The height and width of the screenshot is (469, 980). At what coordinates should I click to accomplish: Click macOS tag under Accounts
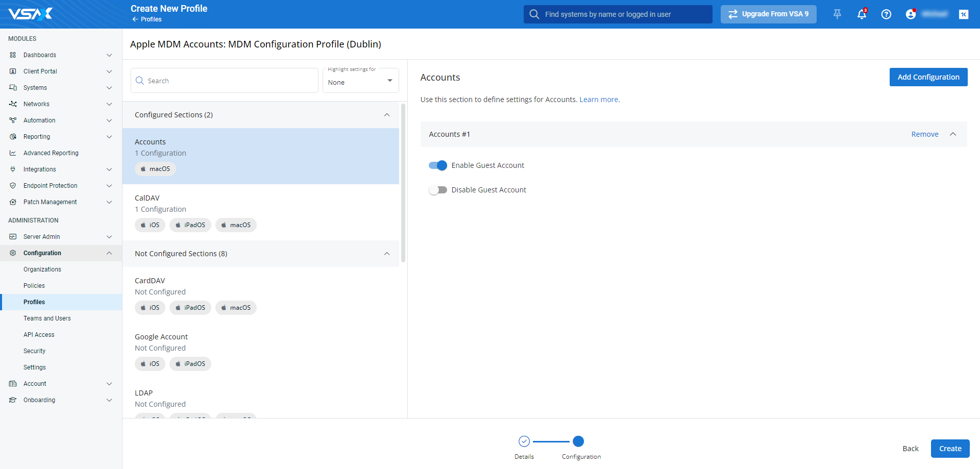pos(155,169)
